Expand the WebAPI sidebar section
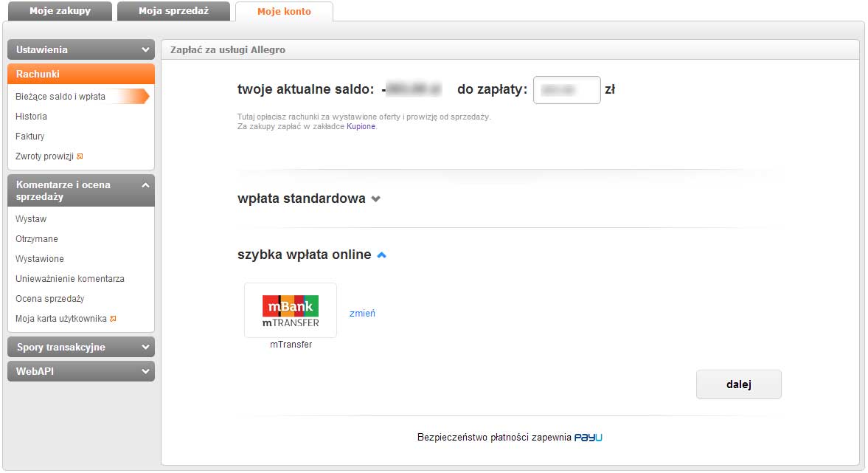868x473 pixels. tap(145, 372)
